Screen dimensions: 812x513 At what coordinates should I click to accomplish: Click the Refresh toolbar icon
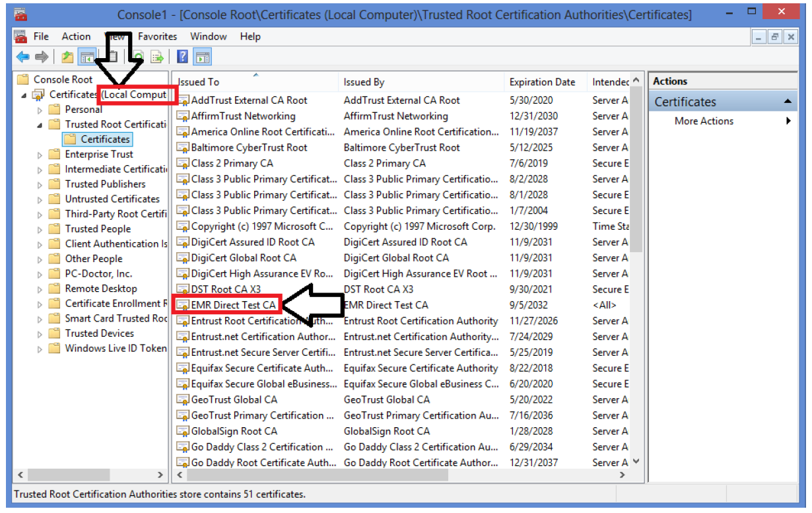coord(139,57)
